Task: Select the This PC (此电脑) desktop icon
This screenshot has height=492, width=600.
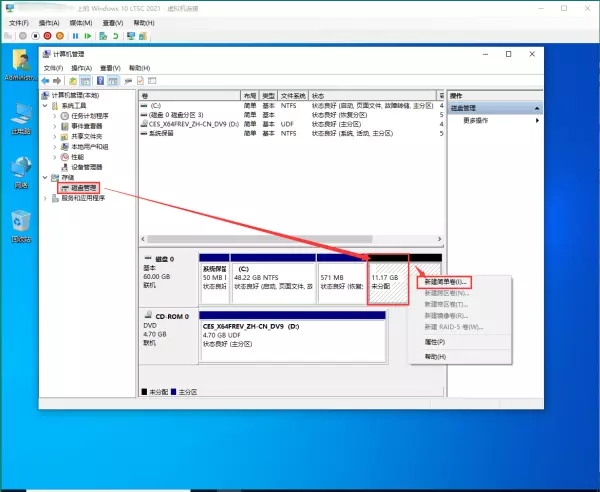Action: point(21,119)
